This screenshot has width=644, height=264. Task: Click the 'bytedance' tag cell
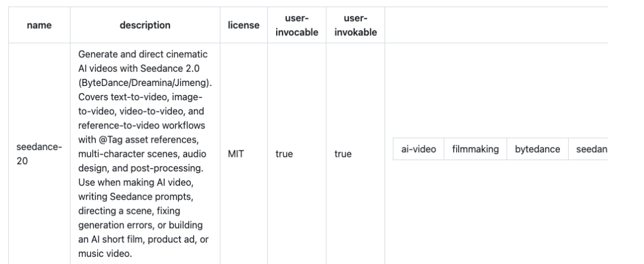pos(537,149)
